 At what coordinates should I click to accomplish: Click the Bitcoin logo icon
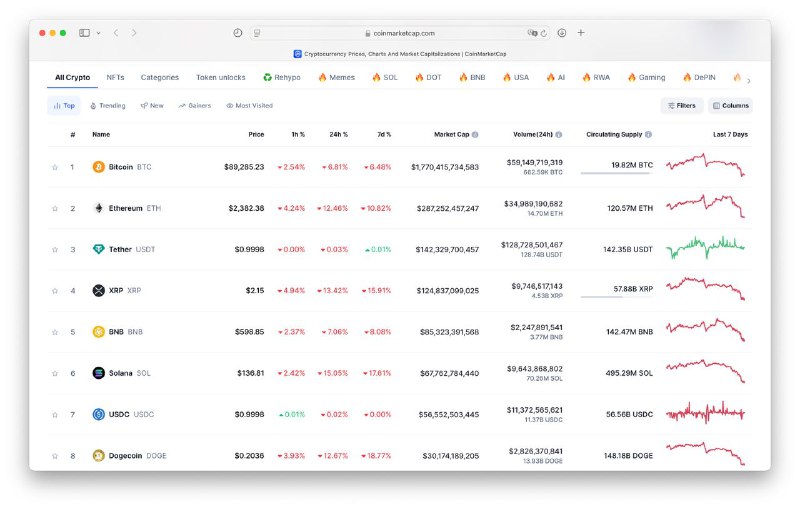98,167
